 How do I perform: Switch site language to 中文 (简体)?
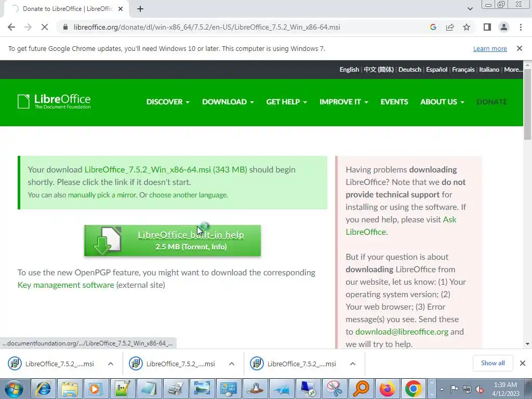coord(379,70)
